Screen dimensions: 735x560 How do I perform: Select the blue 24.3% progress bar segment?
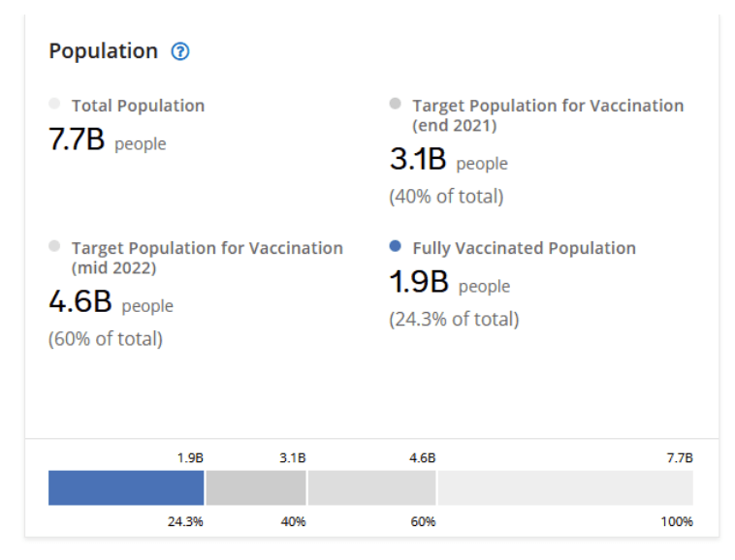click(x=126, y=488)
